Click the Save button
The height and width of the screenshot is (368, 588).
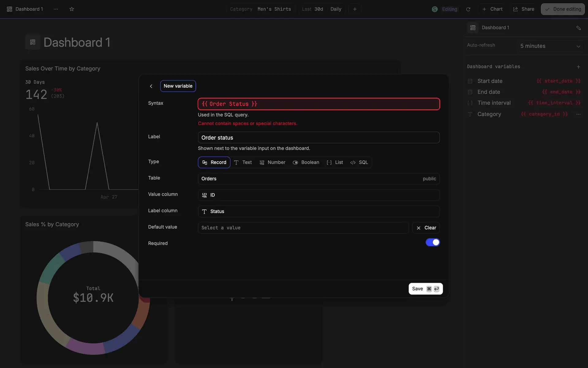(x=425, y=289)
